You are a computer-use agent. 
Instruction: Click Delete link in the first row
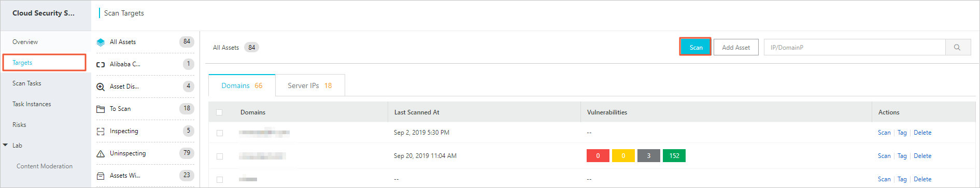[922, 133]
